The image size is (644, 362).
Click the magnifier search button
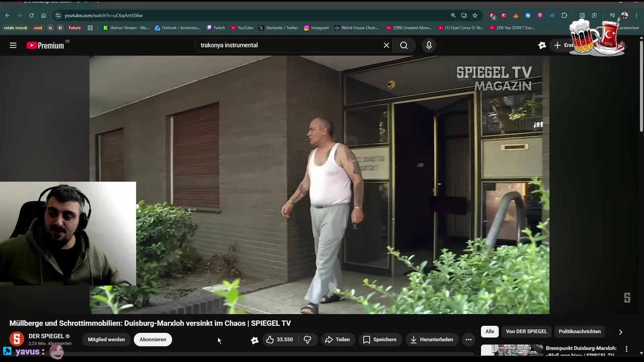click(x=404, y=45)
